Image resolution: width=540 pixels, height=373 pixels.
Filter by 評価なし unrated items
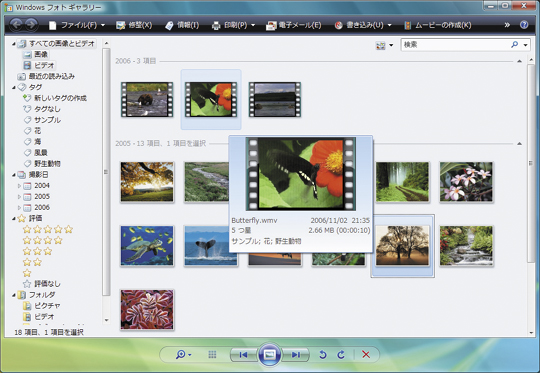tap(42, 284)
